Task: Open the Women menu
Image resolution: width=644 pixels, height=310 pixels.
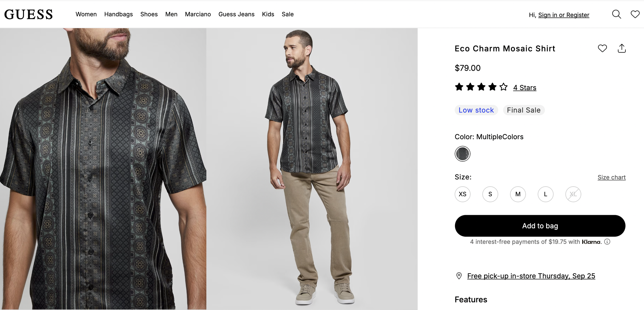Action: click(x=86, y=14)
